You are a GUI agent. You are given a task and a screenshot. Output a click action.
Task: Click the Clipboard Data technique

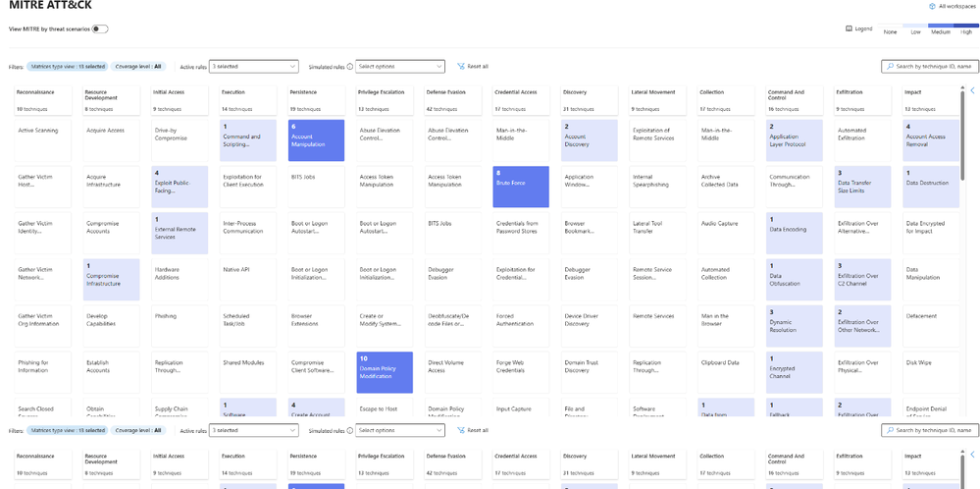click(726, 373)
